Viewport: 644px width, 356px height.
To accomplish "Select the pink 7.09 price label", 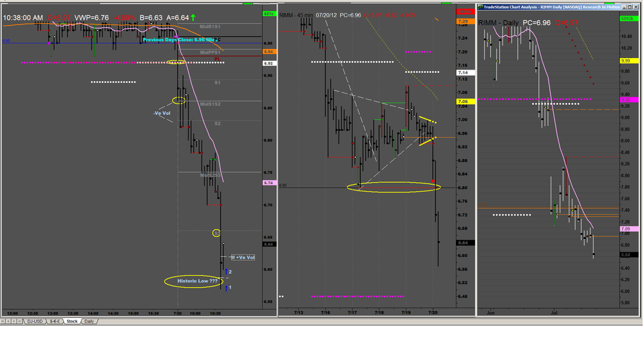I will tap(629, 229).
